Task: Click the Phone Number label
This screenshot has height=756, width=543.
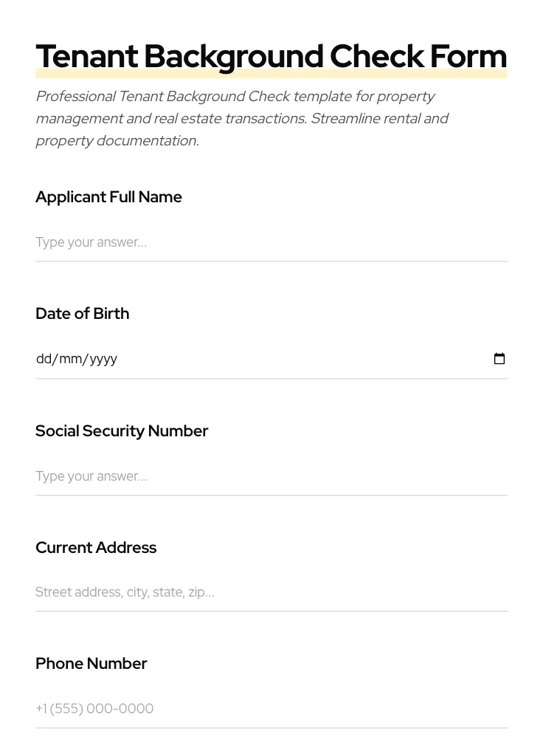Action: point(91,664)
